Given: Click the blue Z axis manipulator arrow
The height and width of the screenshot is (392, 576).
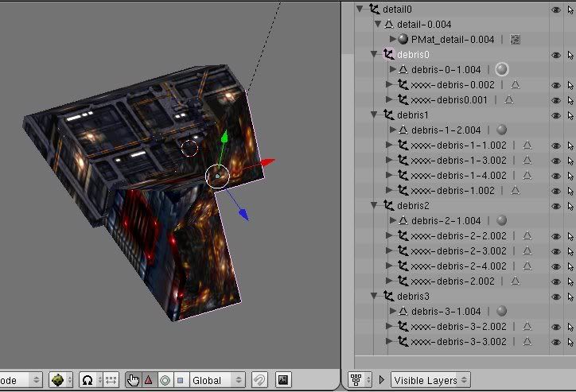Looking at the screenshot, I should point(243,215).
